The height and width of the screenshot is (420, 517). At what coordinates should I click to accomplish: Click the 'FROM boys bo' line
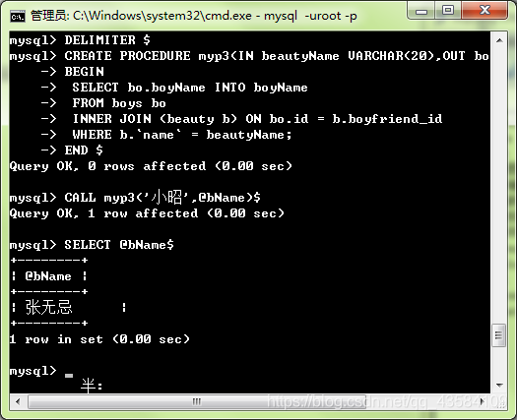coord(103,103)
